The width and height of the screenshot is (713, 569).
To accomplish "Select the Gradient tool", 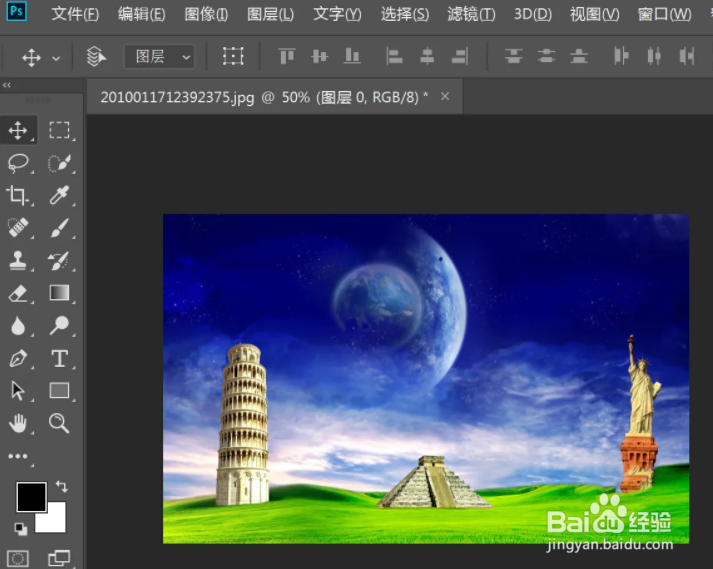I will point(59,293).
